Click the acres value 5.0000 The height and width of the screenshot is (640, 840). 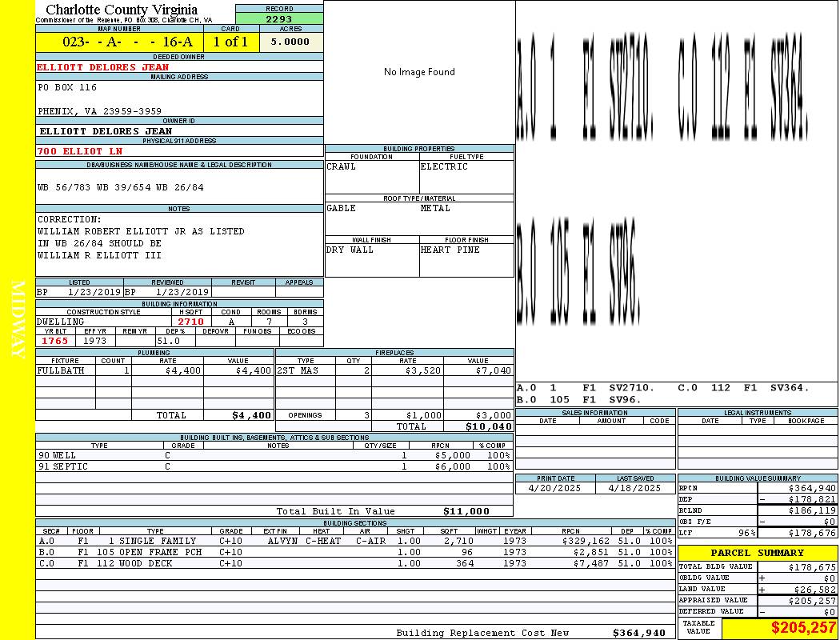pos(291,42)
